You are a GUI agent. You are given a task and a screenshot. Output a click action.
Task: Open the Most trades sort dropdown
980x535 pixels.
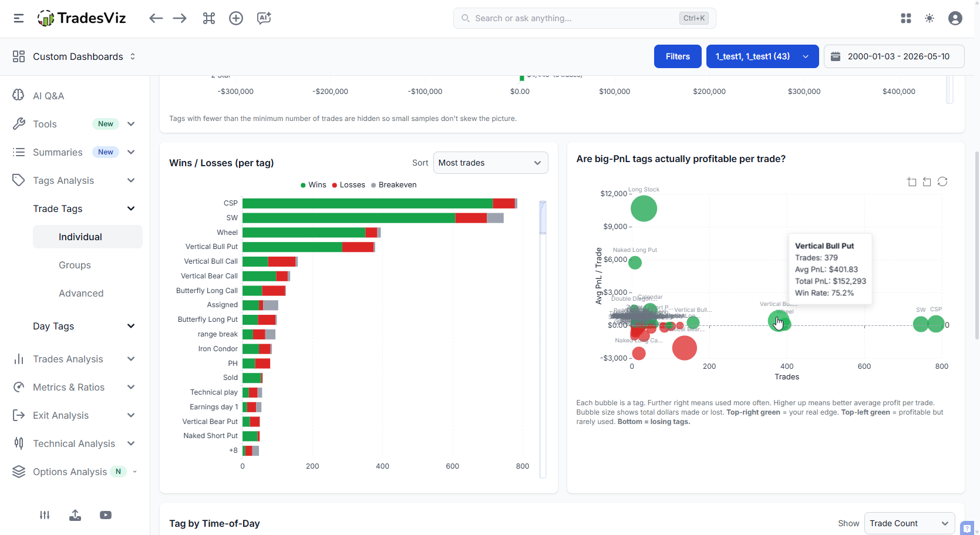pos(490,163)
